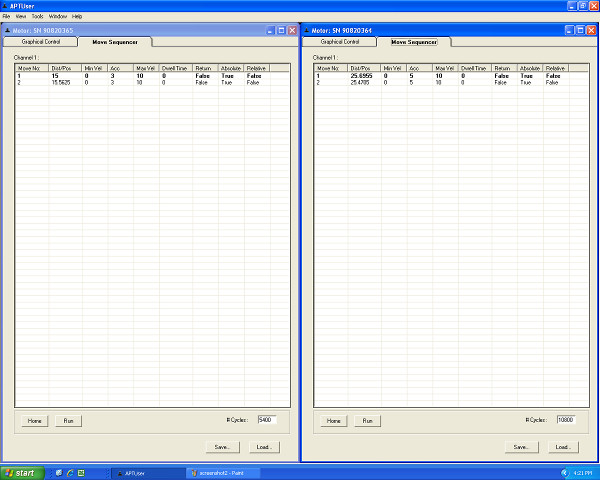Viewport: 600px width, 480px height.
Task: Click Save... in the left motor window
Action: (x=221, y=447)
